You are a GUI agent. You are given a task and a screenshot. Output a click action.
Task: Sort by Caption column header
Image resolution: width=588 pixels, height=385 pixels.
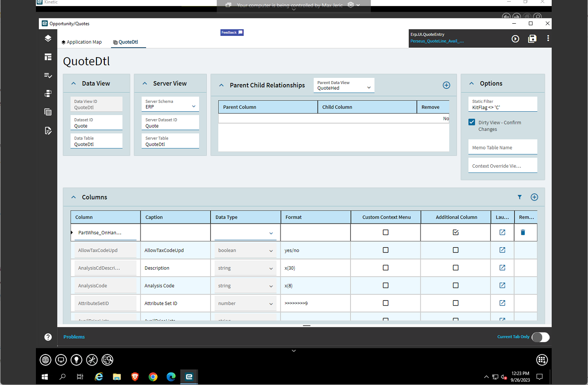pos(175,217)
